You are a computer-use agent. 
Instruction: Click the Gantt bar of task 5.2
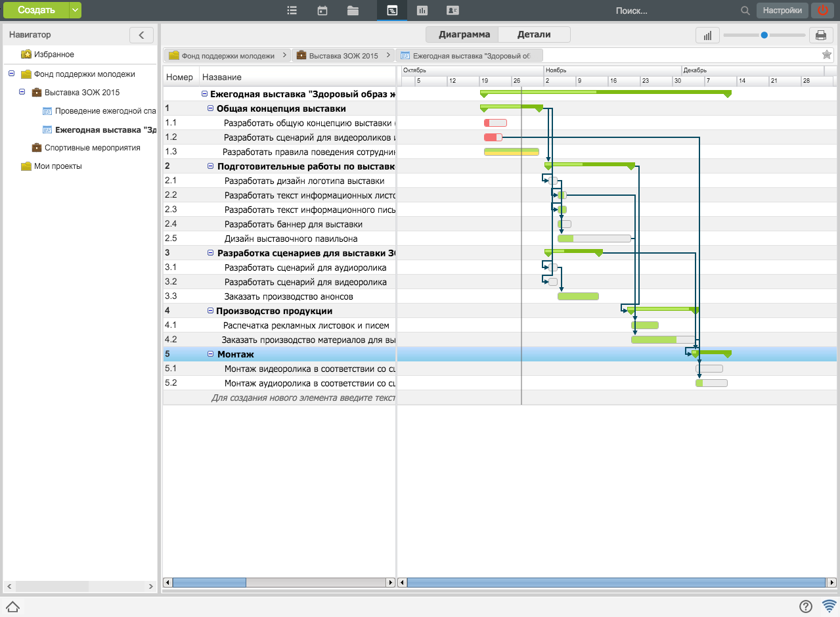click(711, 383)
